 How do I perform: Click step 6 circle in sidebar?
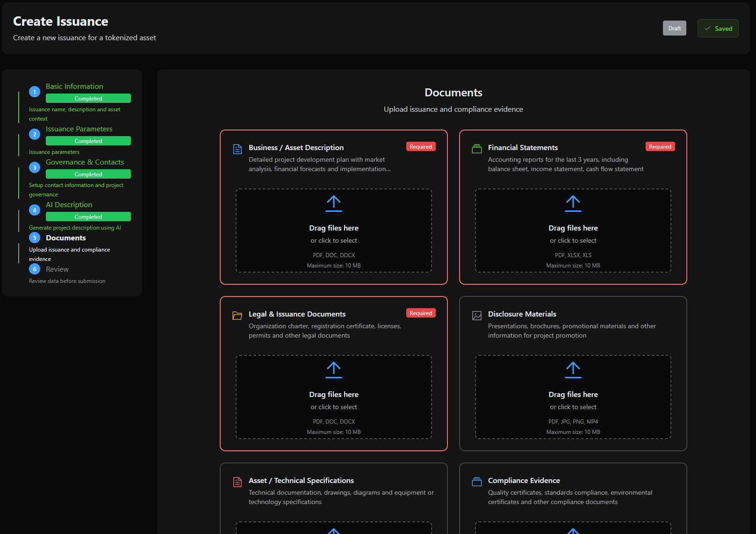[x=35, y=269]
